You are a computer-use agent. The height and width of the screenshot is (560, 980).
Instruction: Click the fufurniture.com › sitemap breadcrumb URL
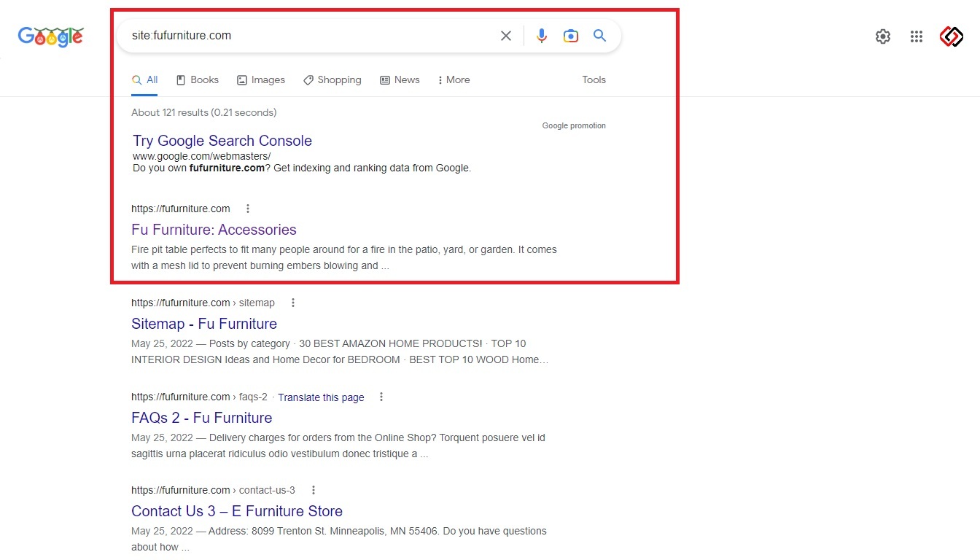(x=203, y=303)
